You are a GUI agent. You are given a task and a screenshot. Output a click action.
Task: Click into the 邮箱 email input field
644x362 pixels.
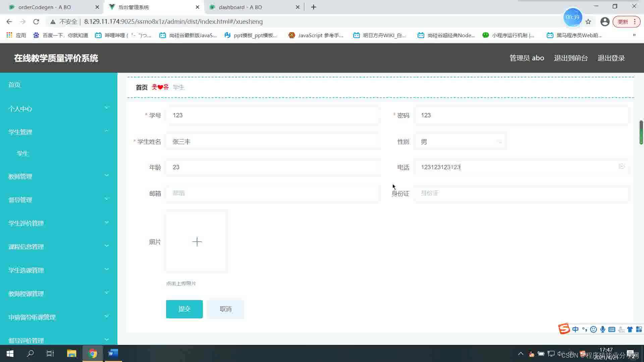(x=273, y=193)
